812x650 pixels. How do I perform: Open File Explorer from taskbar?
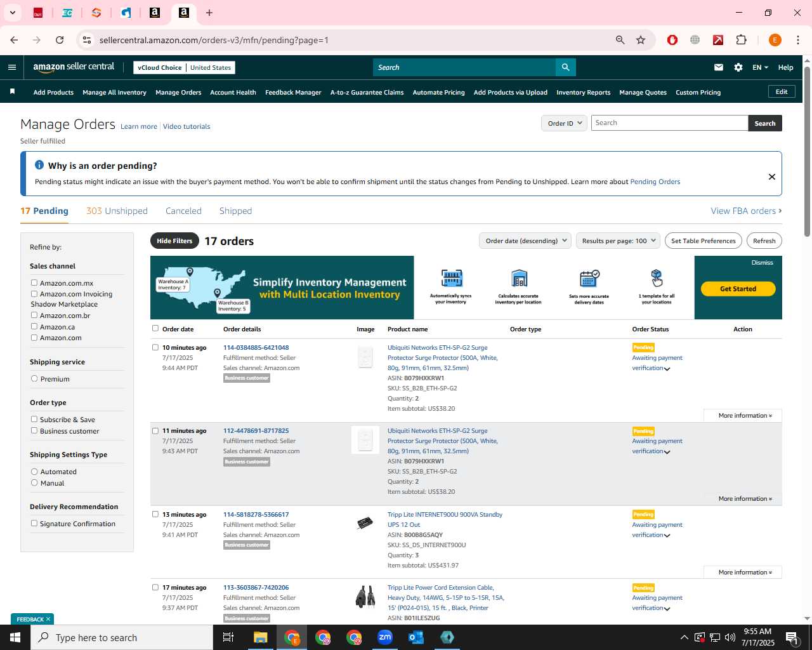click(261, 637)
